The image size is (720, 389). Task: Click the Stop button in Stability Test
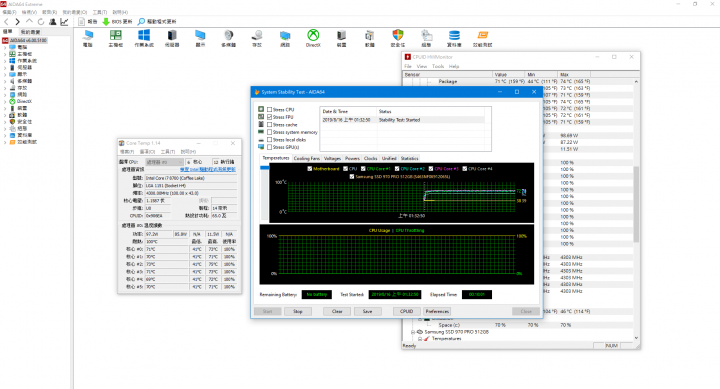tap(298, 311)
